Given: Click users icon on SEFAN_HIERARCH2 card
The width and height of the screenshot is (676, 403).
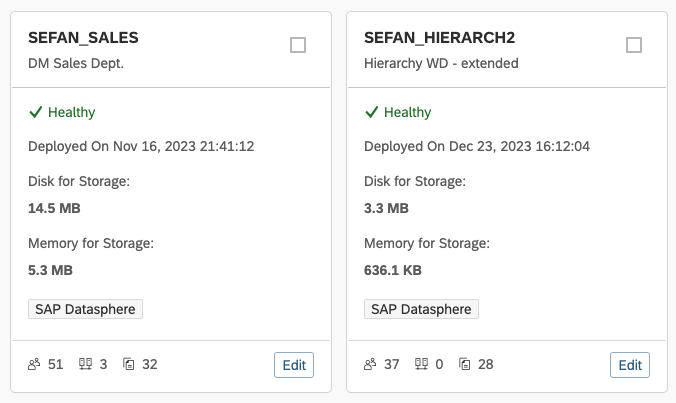Looking at the screenshot, I should point(370,364).
